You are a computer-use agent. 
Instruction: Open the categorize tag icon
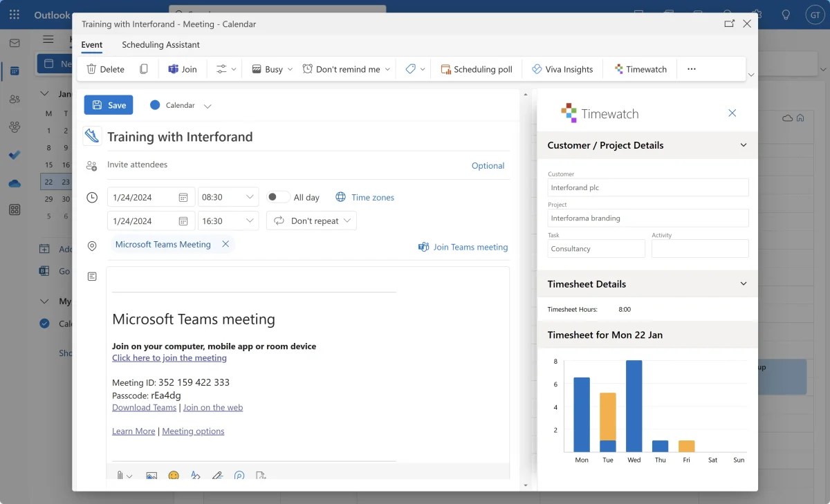[x=410, y=68]
